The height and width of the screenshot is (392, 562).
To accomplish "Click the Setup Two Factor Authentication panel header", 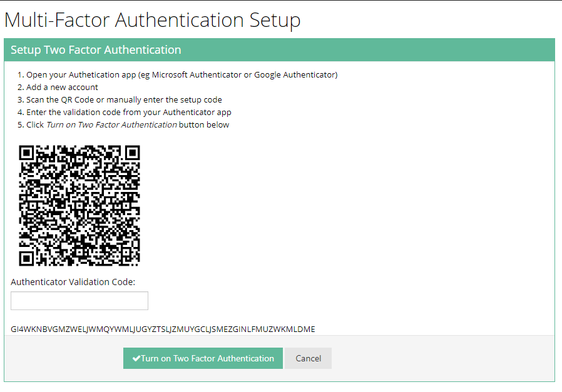I will coord(280,50).
